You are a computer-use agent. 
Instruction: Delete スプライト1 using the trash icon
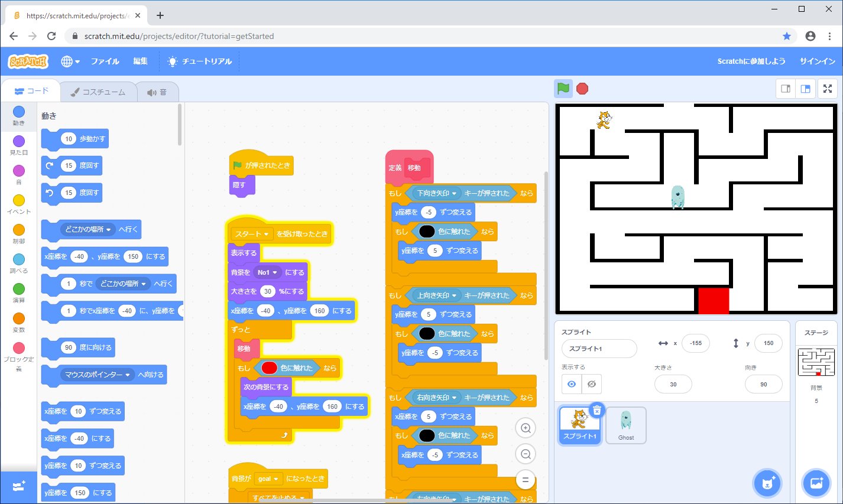tap(597, 411)
